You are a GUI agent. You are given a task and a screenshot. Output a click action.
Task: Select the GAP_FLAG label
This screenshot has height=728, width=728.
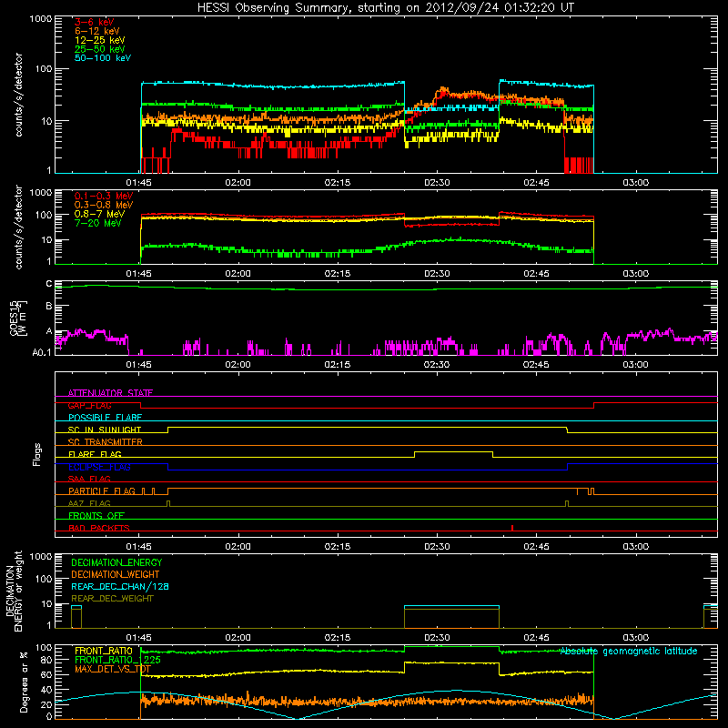click(89, 405)
